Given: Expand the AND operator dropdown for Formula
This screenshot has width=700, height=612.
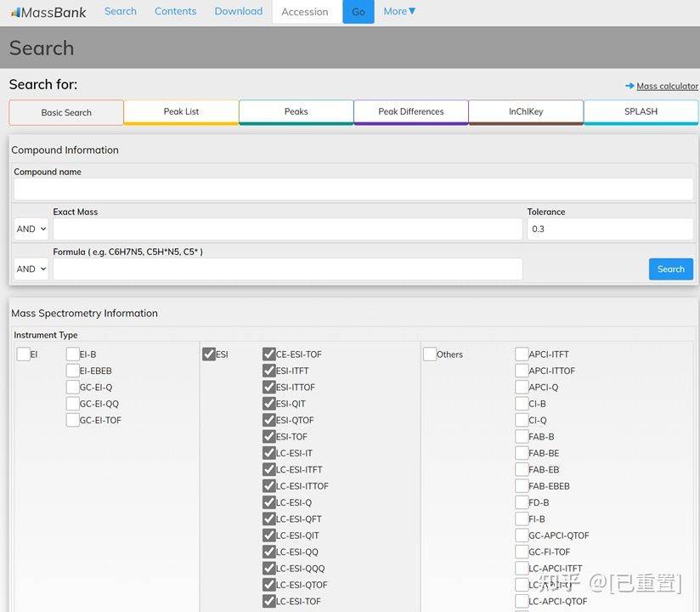Looking at the screenshot, I should click(x=31, y=269).
